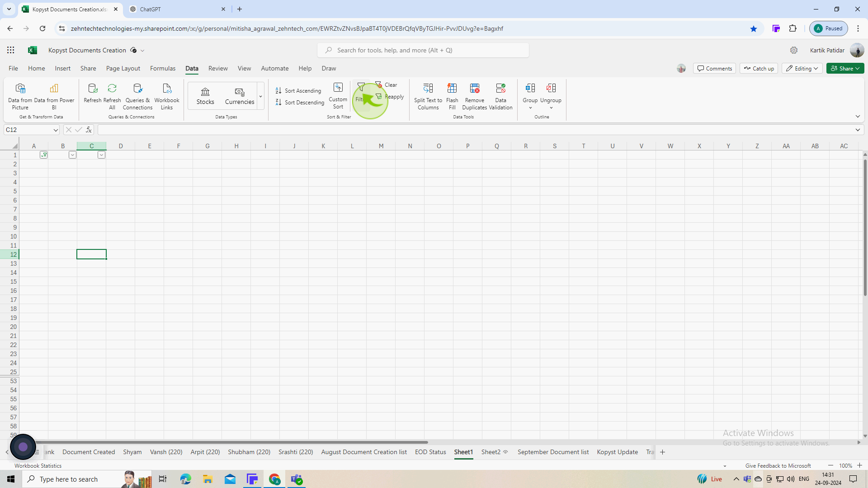
Task: Select column header D
Action: [x=121, y=146]
